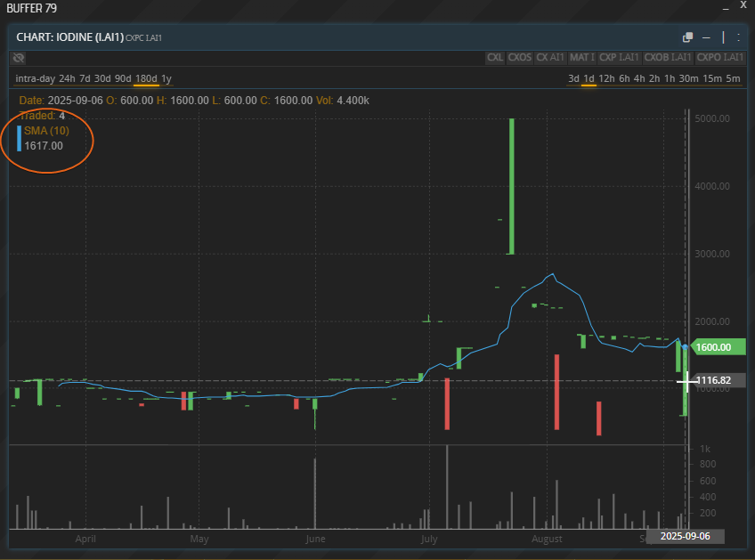This screenshot has width=755, height=560.
Task: Choose the 3d candle interval
Action: click(573, 78)
